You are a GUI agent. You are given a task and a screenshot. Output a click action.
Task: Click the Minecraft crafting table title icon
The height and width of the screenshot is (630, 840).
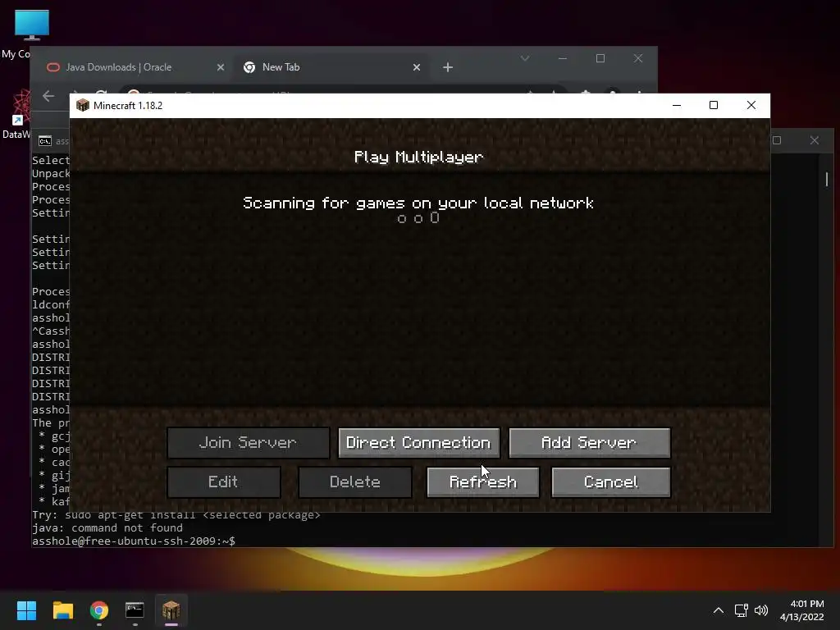click(x=83, y=106)
